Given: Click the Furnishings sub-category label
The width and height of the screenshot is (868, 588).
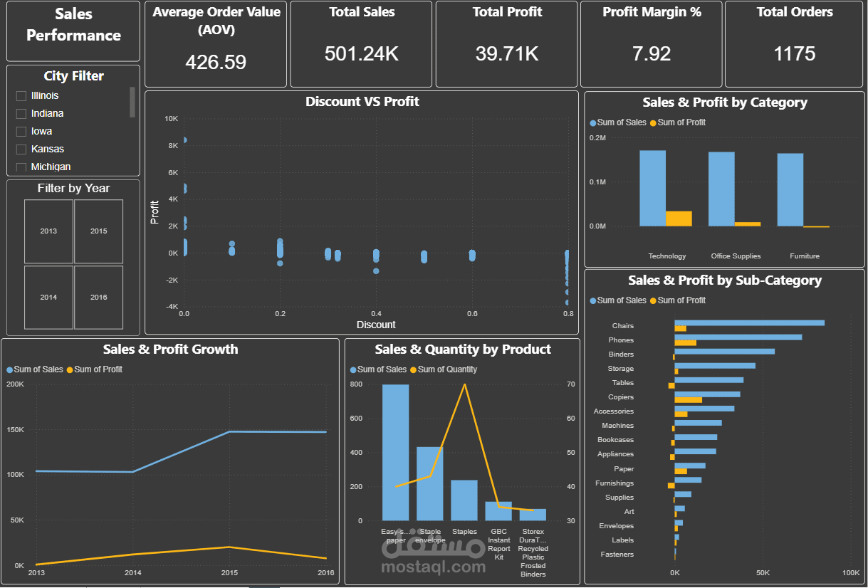Looking at the screenshot, I should point(615,483).
